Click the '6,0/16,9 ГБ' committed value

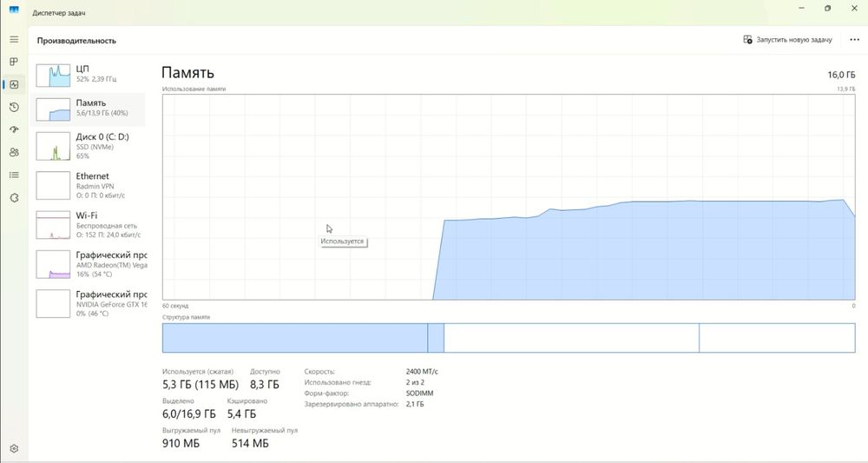[188, 413]
